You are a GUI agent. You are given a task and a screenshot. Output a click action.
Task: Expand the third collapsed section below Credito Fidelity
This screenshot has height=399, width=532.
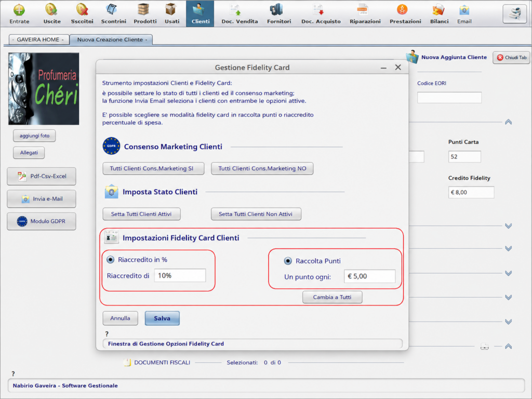pos(508,273)
